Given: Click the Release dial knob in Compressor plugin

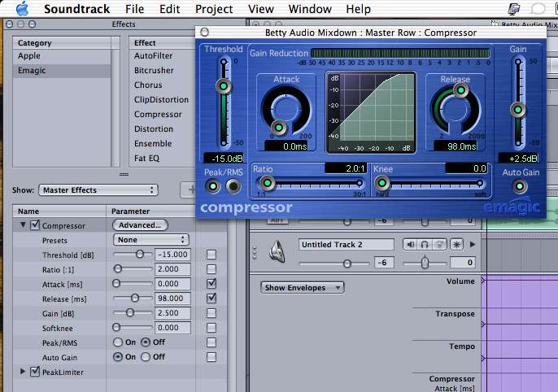Looking at the screenshot, I should point(460,90).
